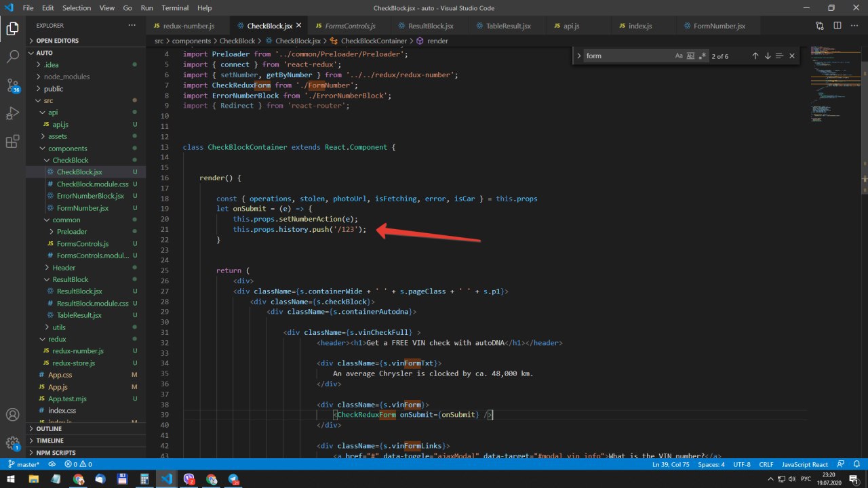Open the Extensions view
868x488 pixels.
(12, 142)
